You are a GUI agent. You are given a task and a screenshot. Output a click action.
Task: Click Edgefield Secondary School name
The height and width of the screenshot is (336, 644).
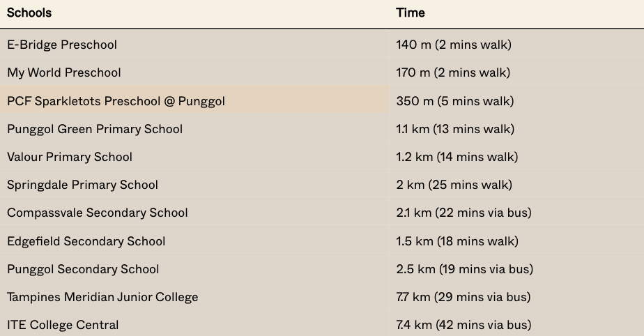(86, 241)
